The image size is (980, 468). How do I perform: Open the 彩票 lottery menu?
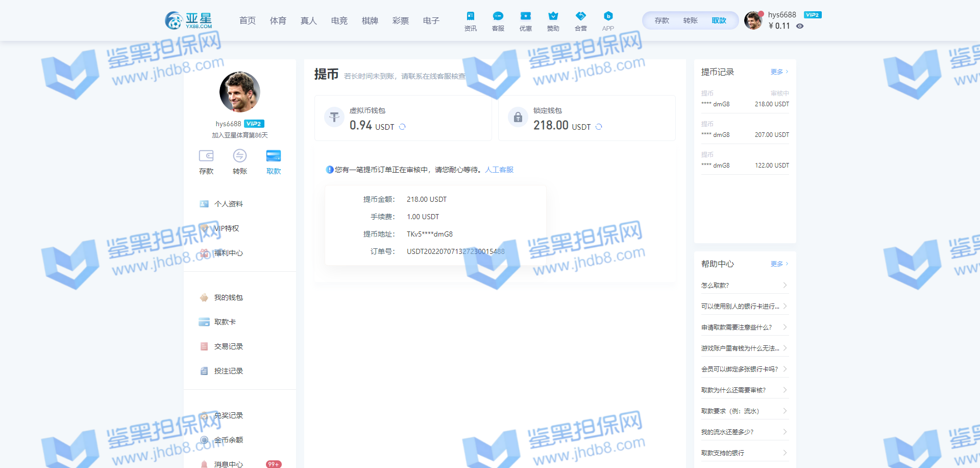[x=400, y=20]
